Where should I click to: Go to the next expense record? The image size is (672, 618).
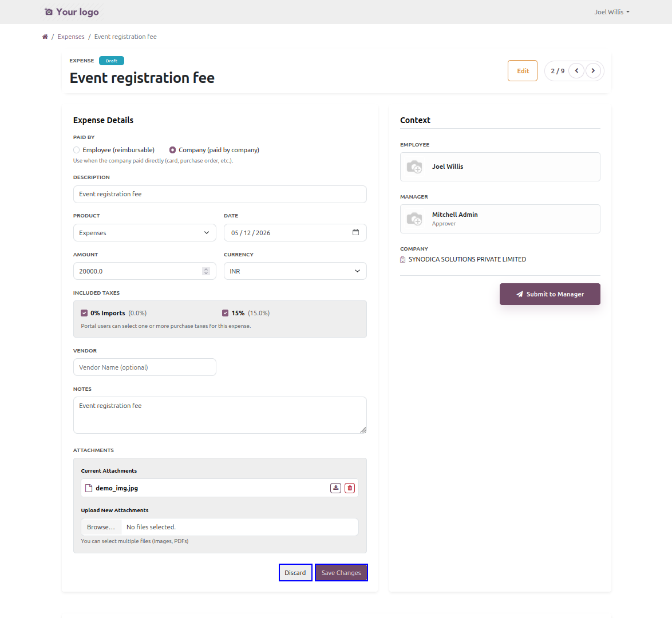pos(593,71)
